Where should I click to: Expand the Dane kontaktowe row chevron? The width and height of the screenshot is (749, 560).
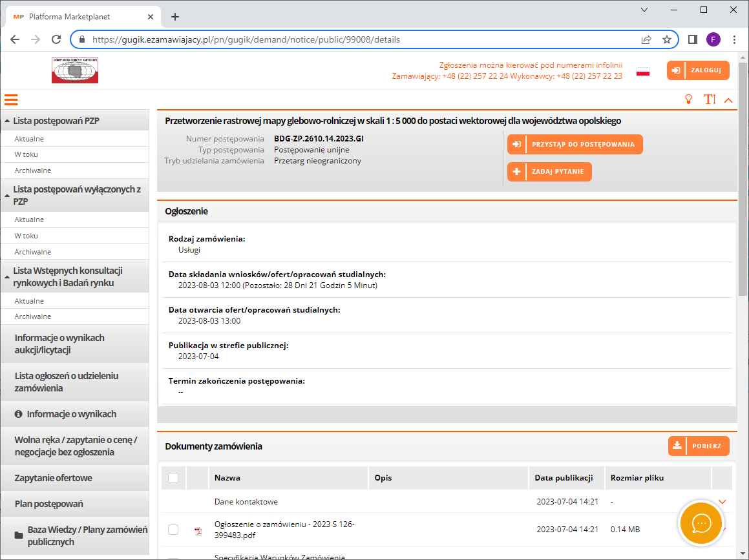point(722,502)
